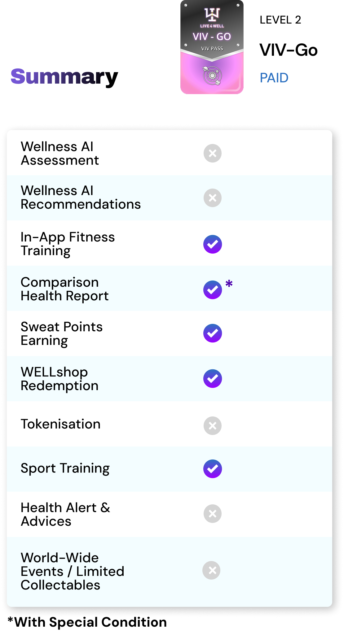Viewport: 344px width, 644px height.
Task: Click the grey X for Tokenisation
Action: pos(213,426)
